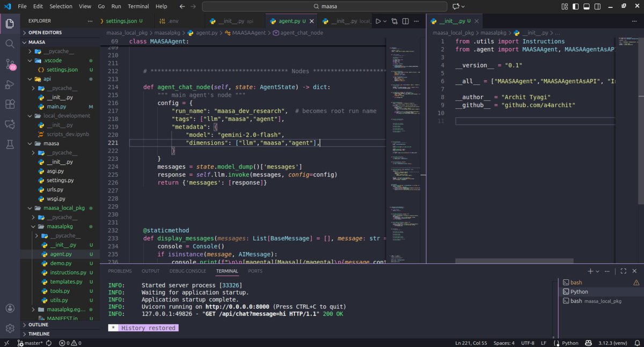The image size is (644, 347).
Task: Switch to the PROBLEMS panel tab
Action: coord(120,271)
